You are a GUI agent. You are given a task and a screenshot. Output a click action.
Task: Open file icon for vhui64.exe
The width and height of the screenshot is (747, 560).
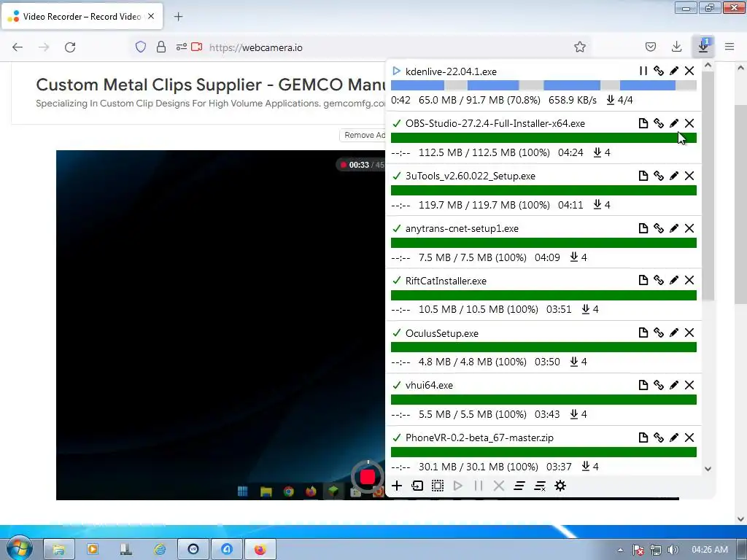(x=643, y=385)
